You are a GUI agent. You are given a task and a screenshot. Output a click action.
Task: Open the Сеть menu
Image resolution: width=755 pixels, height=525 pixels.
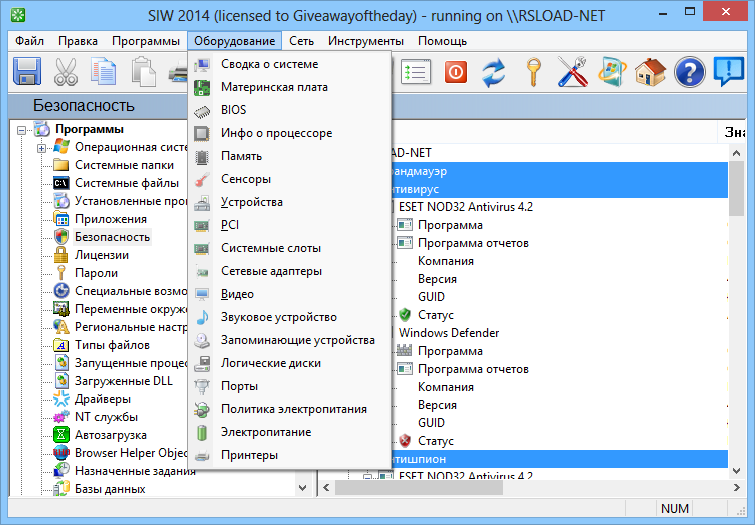coord(301,41)
